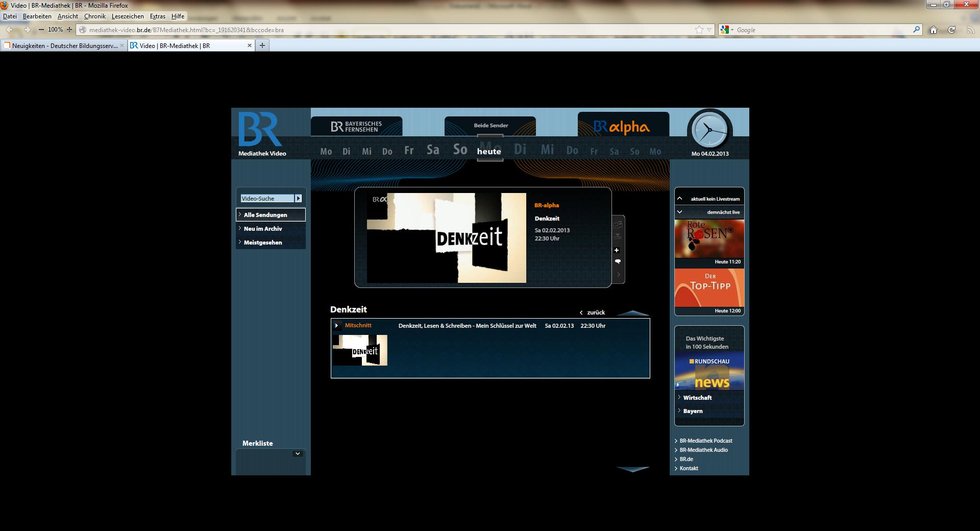980x531 pixels.
Task: Close the Neuigkeiten tab
Action: coord(122,45)
